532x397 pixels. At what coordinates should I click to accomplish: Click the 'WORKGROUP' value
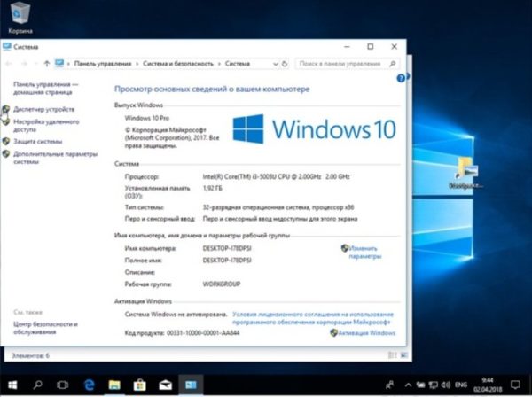(x=222, y=284)
